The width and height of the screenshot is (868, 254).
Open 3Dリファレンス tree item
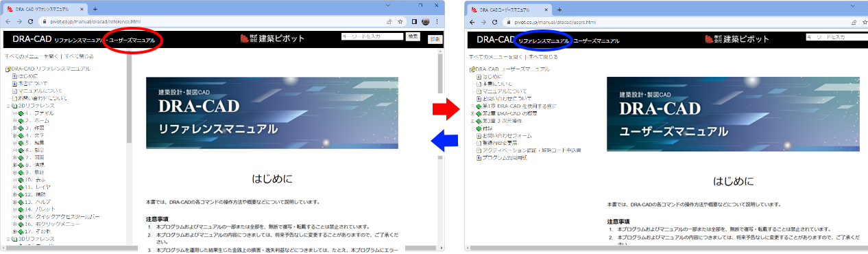tap(36, 239)
